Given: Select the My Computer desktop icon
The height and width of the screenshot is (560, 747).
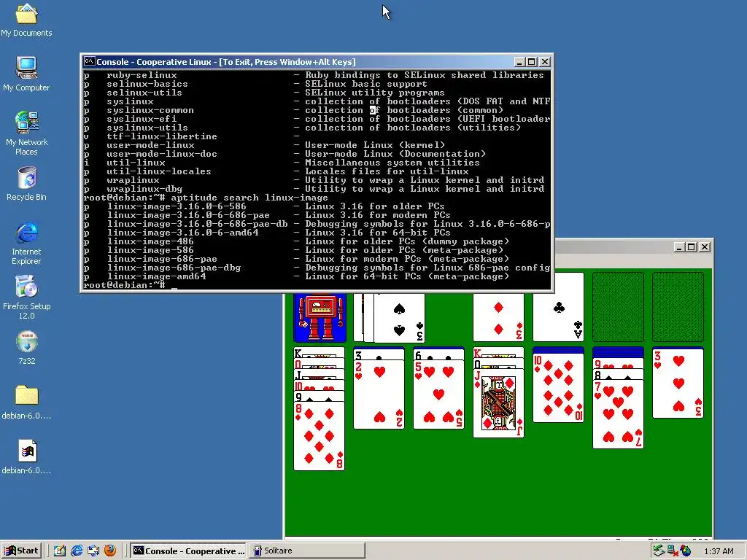Looking at the screenshot, I should click(26, 74).
